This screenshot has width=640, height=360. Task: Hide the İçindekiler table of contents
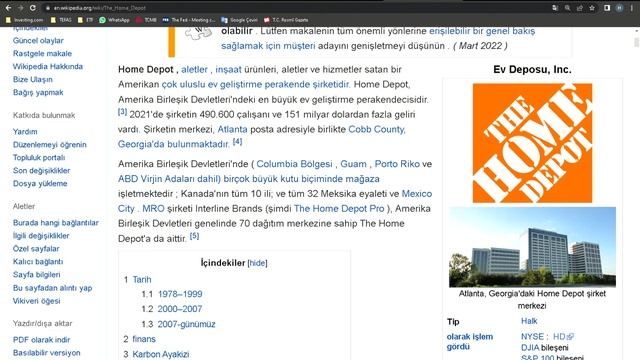(x=257, y=263)
